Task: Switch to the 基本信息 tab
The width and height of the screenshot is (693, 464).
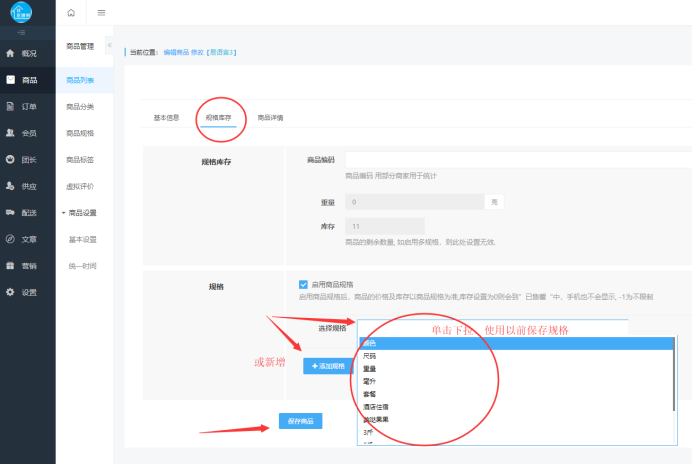Action: pos(166,118)
